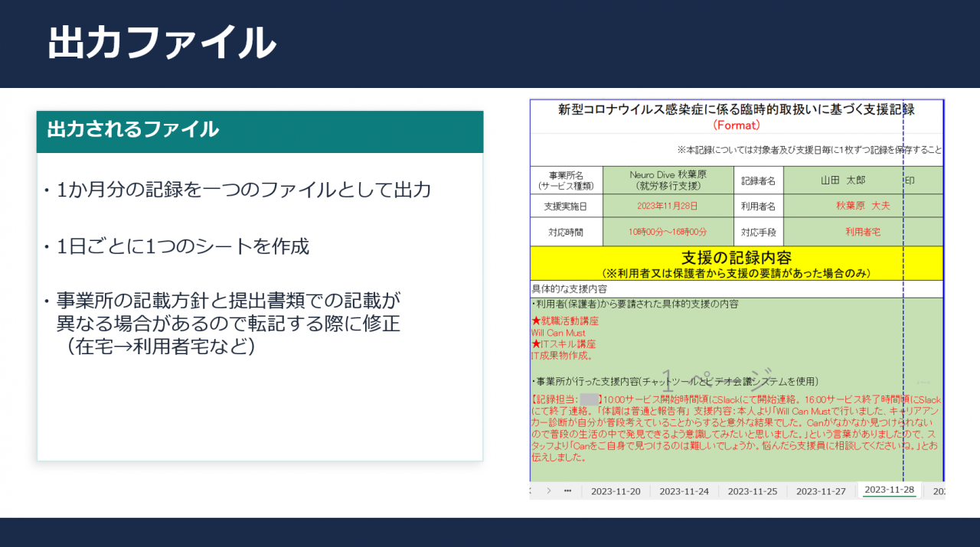This screenshot has height=547, width=980.
Task: Switch to the 2023-11-25 sheet tab
Action: tap(752, 491)
